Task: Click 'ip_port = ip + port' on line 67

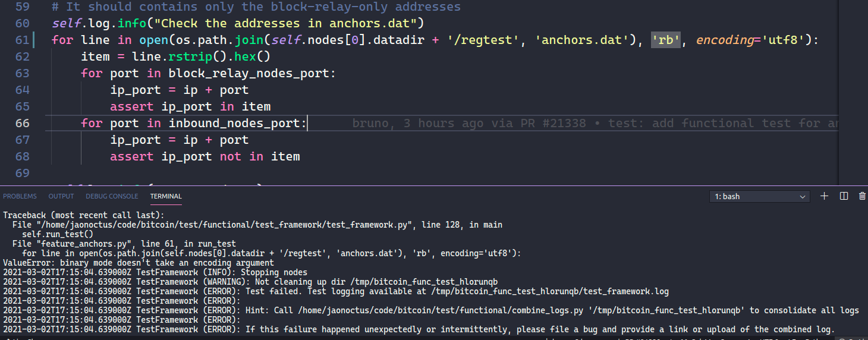Action: click(180, 140)
